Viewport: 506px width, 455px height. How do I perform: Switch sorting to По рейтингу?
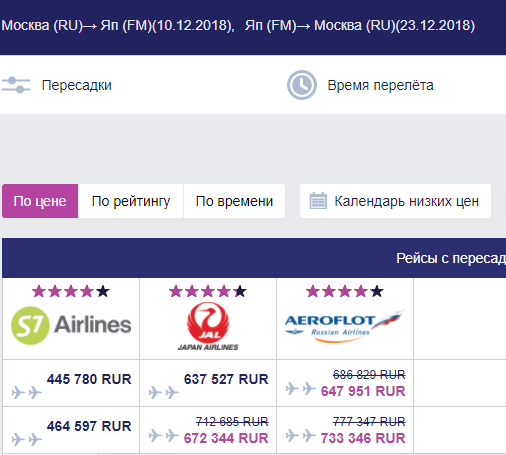(x=131, y=201)
